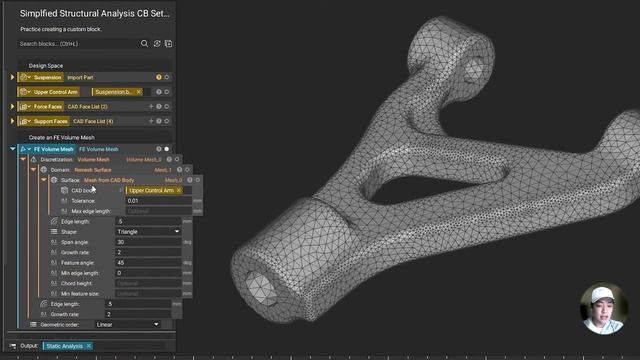Image resolution: width=640 pixels, height=360 pixels.
Task: Toggle visibility circle of Surface row
Action: 198,180
